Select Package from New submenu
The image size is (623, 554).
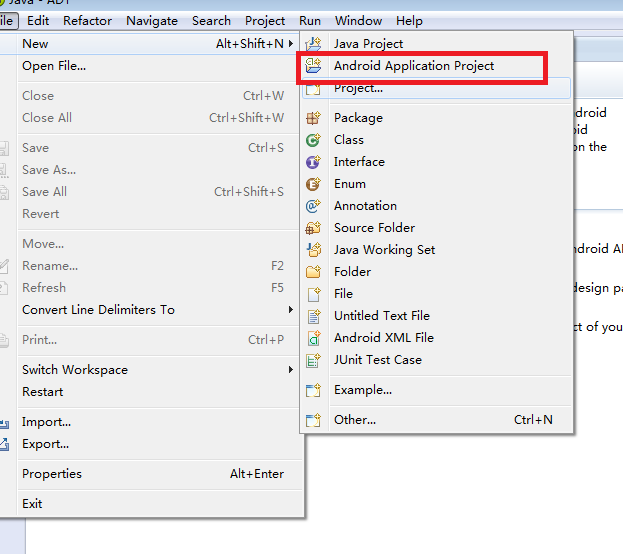[437, 118]
